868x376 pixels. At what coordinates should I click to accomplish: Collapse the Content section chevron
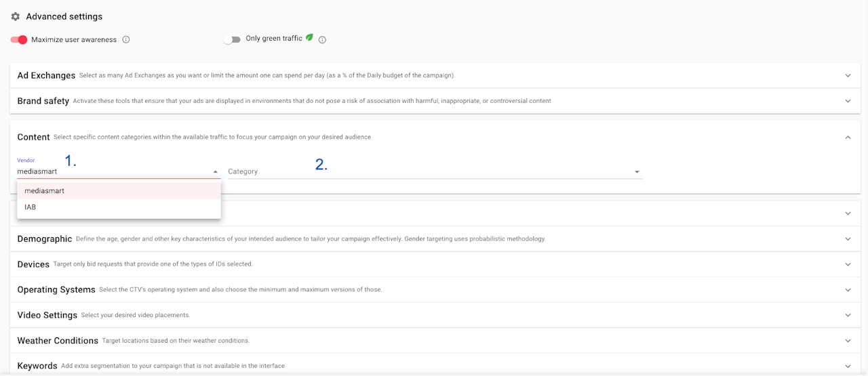[x=848, y=137]
